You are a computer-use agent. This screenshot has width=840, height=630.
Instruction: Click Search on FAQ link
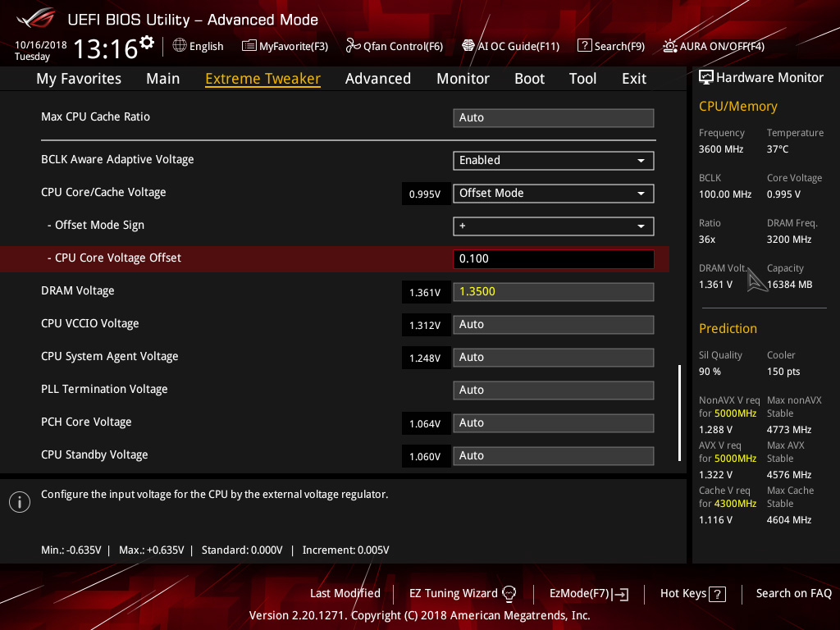click(x=793, y=593)
